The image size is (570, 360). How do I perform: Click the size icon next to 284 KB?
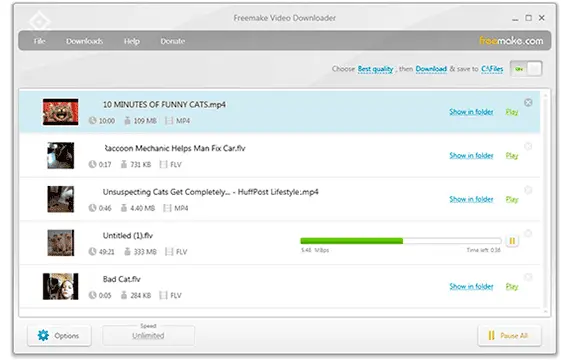pyautogui.click(x=124, y=295)
